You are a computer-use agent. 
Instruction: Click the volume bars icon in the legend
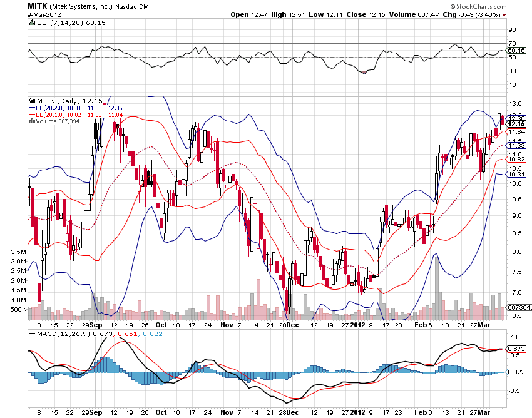(x=33, y=121)
